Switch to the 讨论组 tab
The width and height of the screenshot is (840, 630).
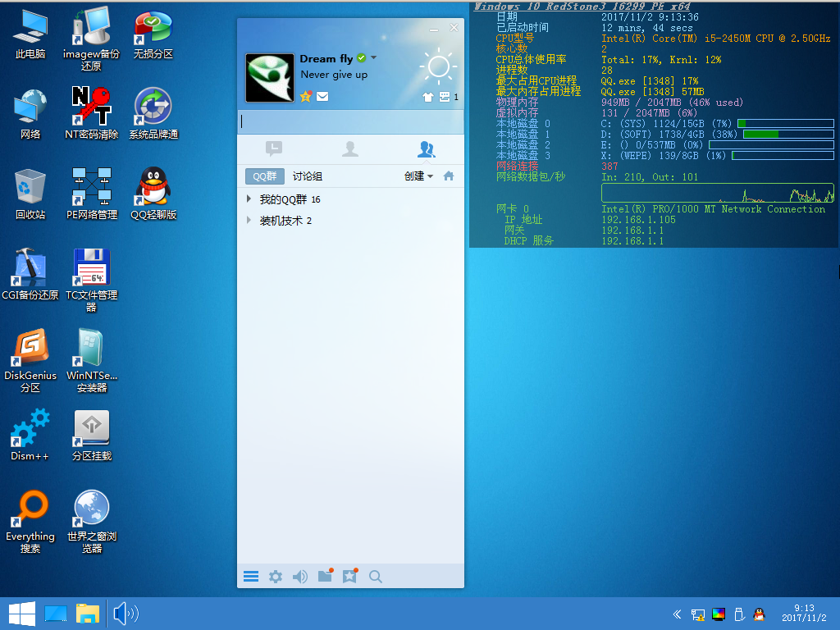point(308,176)
